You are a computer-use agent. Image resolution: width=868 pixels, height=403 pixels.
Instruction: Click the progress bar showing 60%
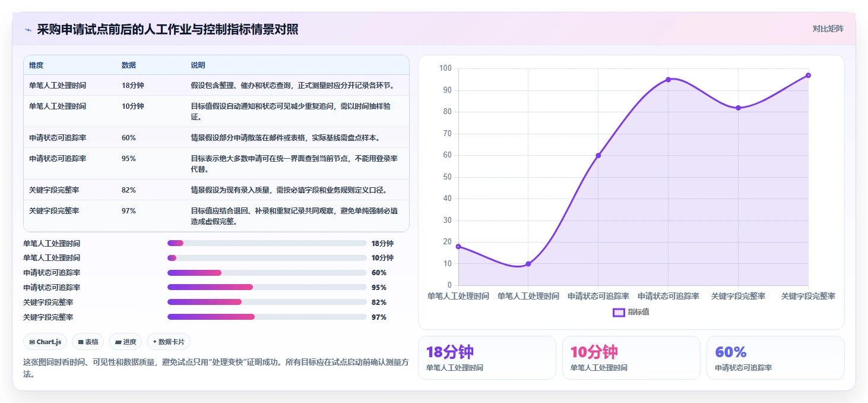coord(267,273)
